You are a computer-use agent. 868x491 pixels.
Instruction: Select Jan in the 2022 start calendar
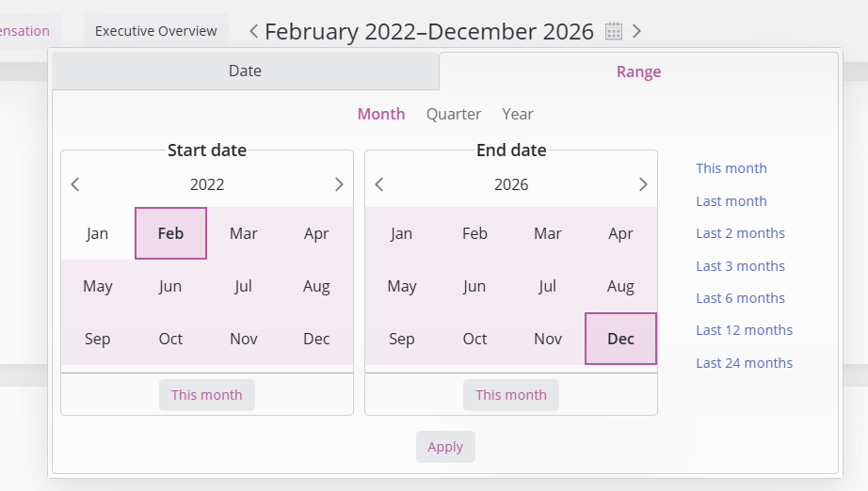pos(97,233)
